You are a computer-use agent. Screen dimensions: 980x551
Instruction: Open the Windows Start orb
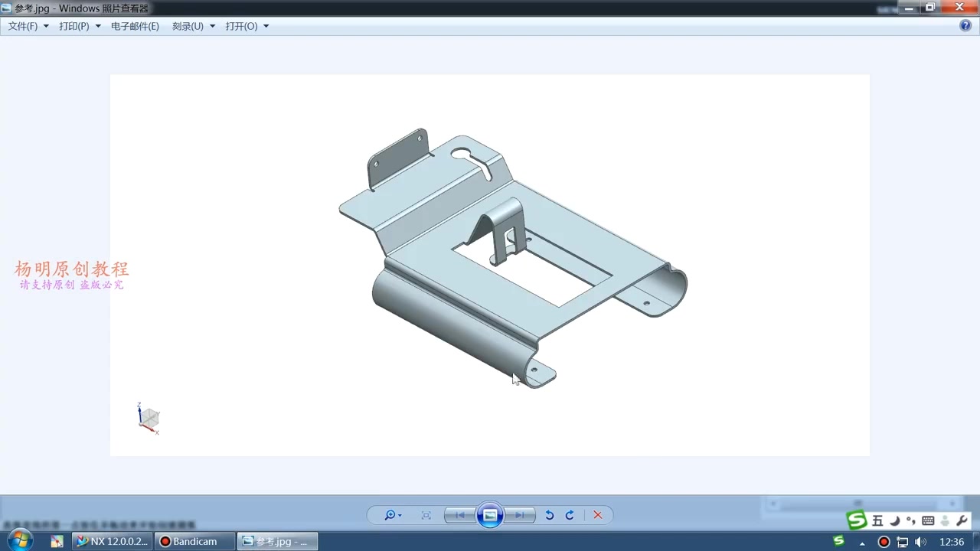19,540
